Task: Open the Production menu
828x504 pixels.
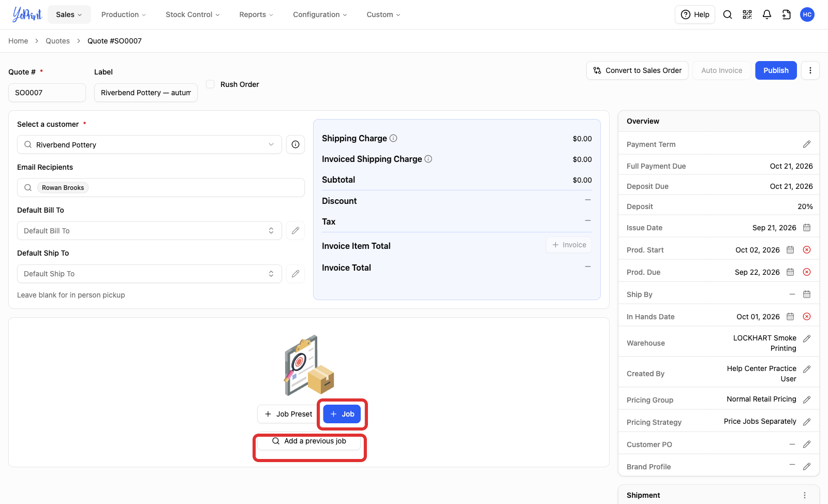Action: pyautogui.click(x=124, y=14)
